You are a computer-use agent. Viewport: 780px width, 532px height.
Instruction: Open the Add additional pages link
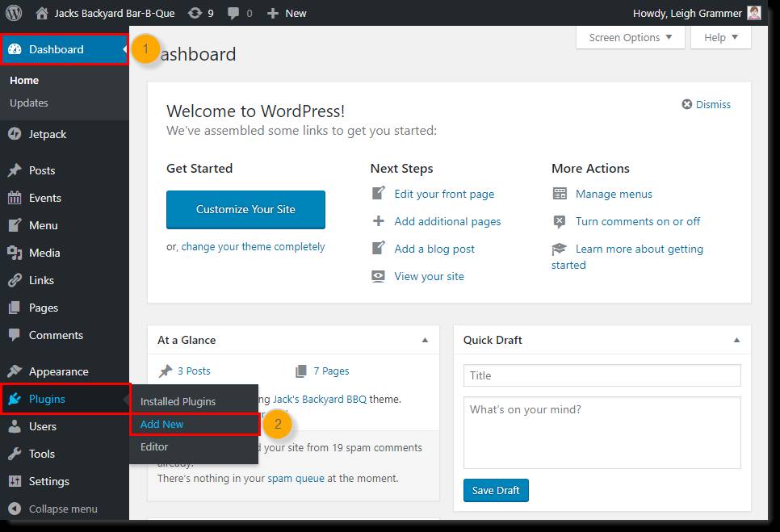pos(447,221)
